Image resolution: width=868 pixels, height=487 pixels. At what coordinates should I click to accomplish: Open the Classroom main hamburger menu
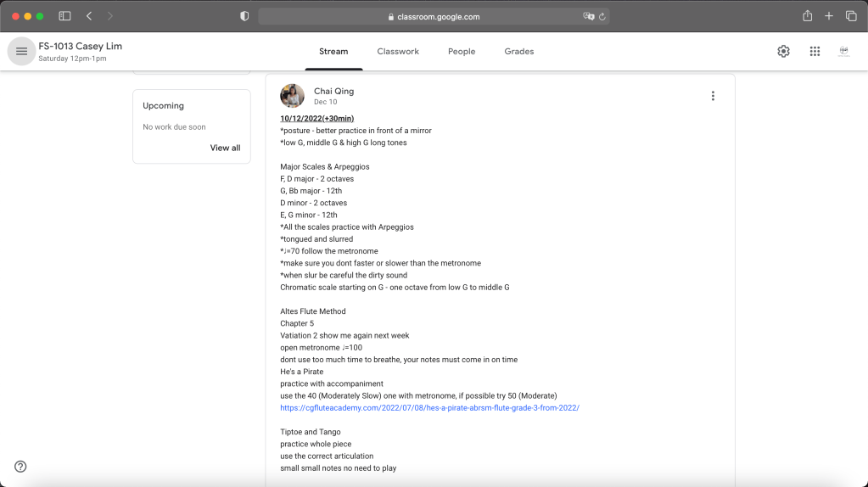point(21,52)
